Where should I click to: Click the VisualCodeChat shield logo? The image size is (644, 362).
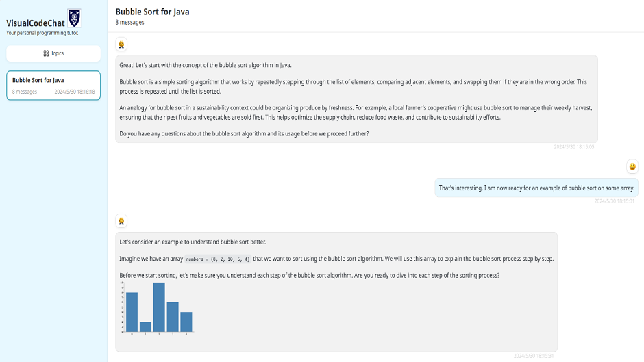coord(74,18)
